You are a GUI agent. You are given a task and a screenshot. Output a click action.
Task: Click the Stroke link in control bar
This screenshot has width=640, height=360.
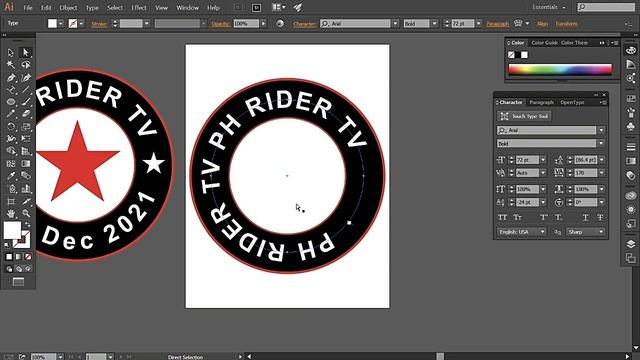click(x=99, y=24)
